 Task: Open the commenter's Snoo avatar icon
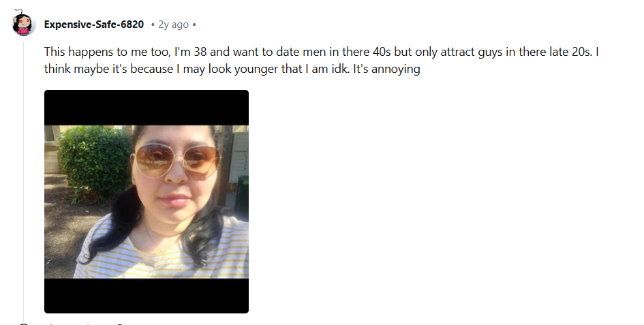click(x=23, y=24)
